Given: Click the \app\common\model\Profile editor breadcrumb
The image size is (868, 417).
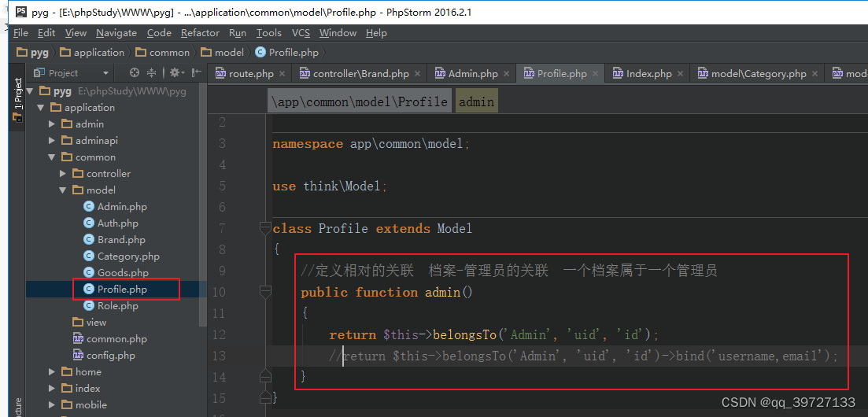Looking at the screenshot, I should pos(360,102).
